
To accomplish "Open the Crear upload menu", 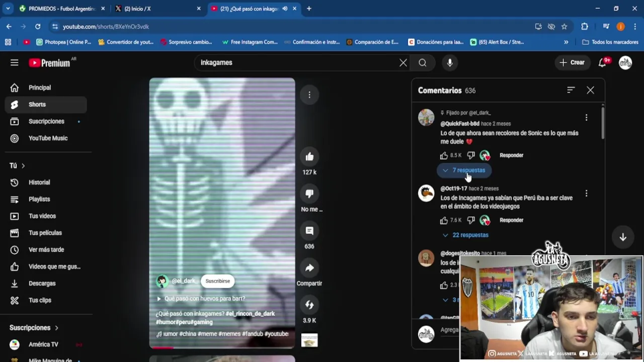I will [572, 62].
